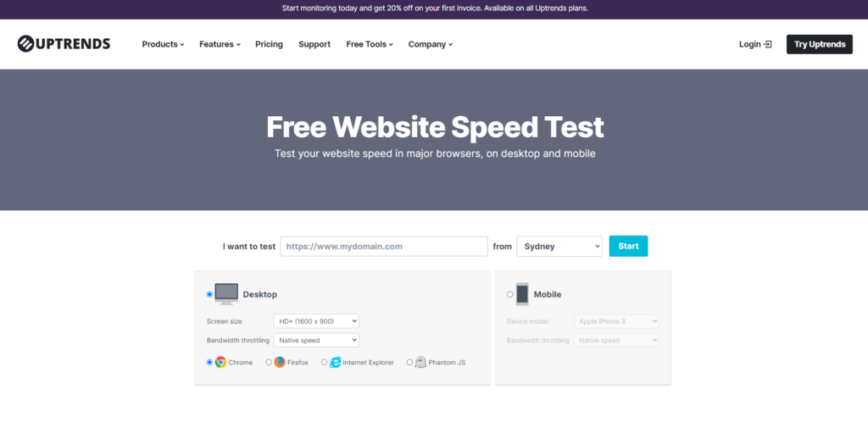Image resolution: width=868 pixels, height=428 pixels.
Task: Focus the website URL input field
Action: (384, 247)
